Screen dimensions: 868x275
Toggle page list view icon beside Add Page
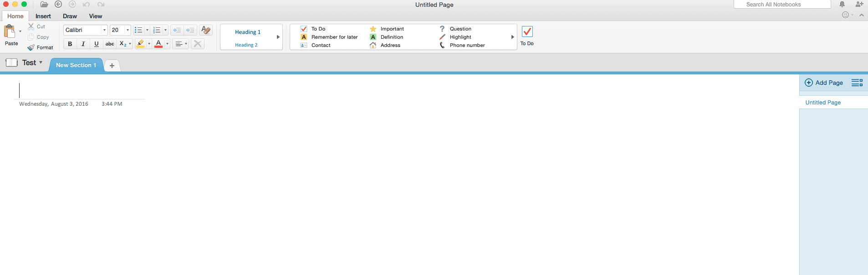tap(857, 83)
